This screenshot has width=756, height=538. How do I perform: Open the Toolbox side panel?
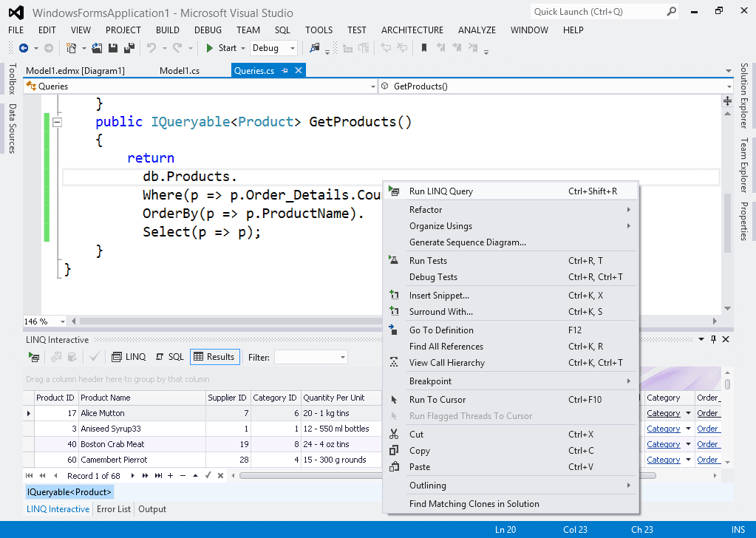coord(12,78)
